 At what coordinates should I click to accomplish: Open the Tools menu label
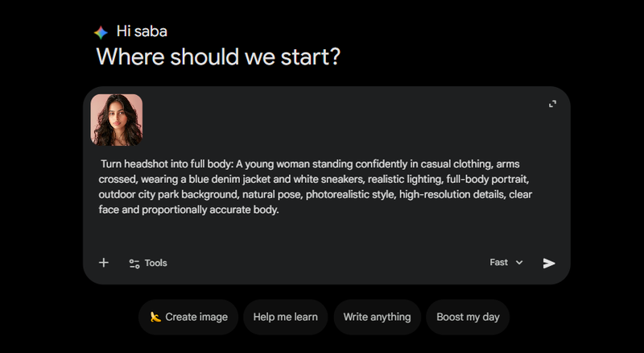[x=156, y=263]
